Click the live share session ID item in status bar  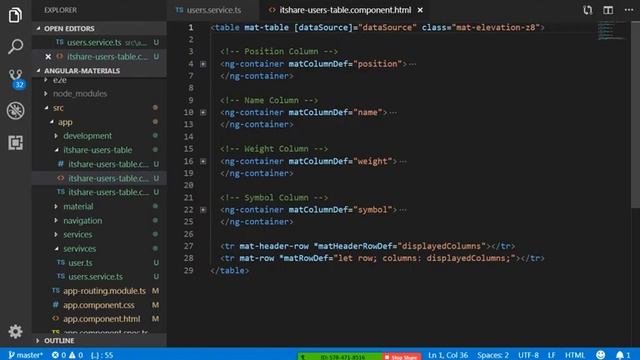coord(340,356)
